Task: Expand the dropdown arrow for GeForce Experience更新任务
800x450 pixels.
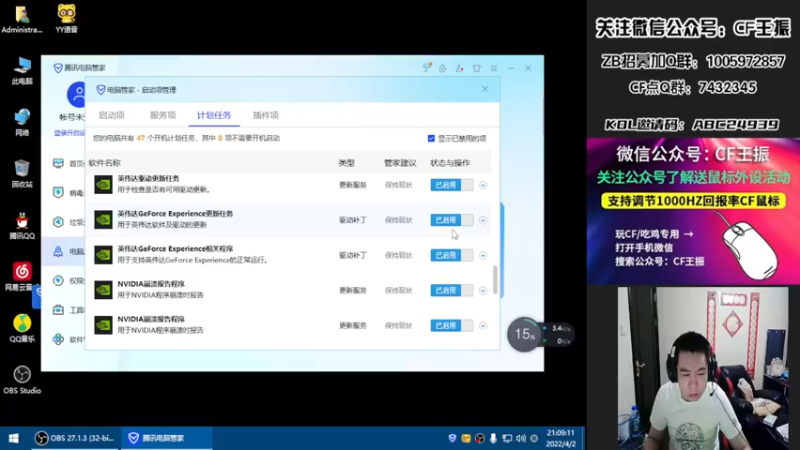Action: pos(483,220)
